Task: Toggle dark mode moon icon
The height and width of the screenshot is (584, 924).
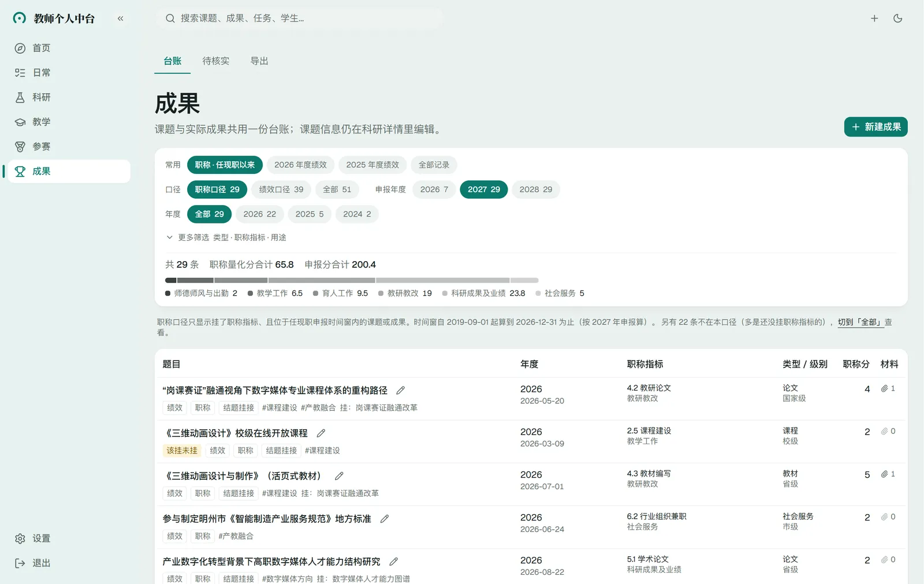Action: point(898,18)
